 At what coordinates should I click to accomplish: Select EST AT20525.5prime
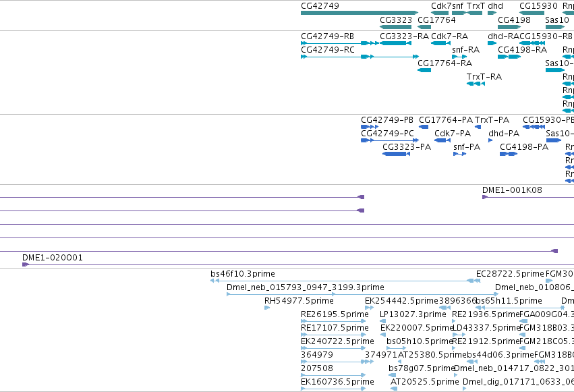(394, 389)
